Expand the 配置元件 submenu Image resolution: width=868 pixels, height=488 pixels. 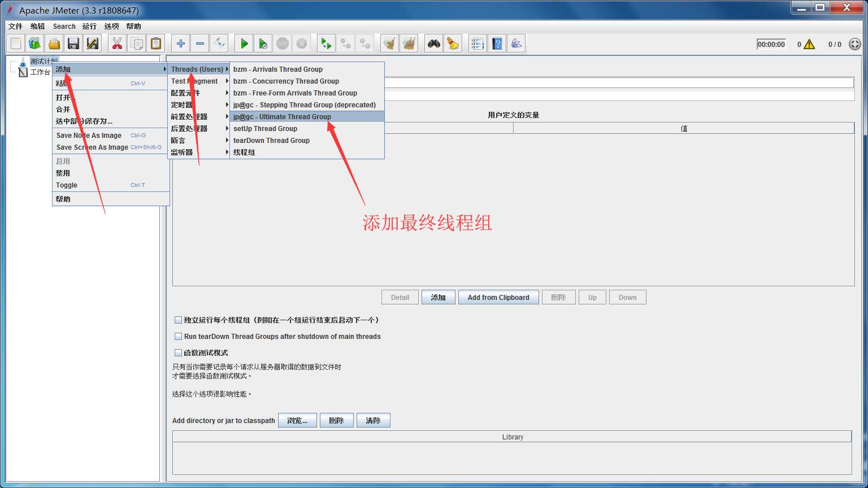pos(199,93)
